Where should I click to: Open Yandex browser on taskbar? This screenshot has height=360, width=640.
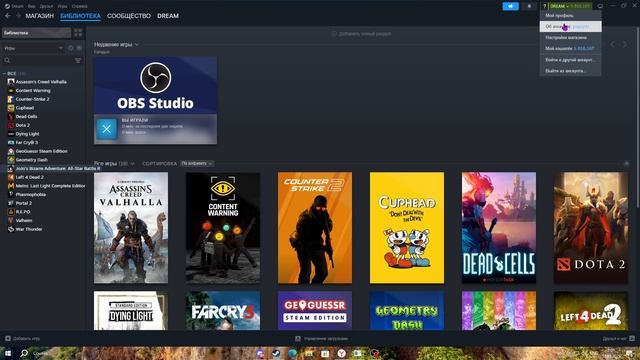point(342,353)
